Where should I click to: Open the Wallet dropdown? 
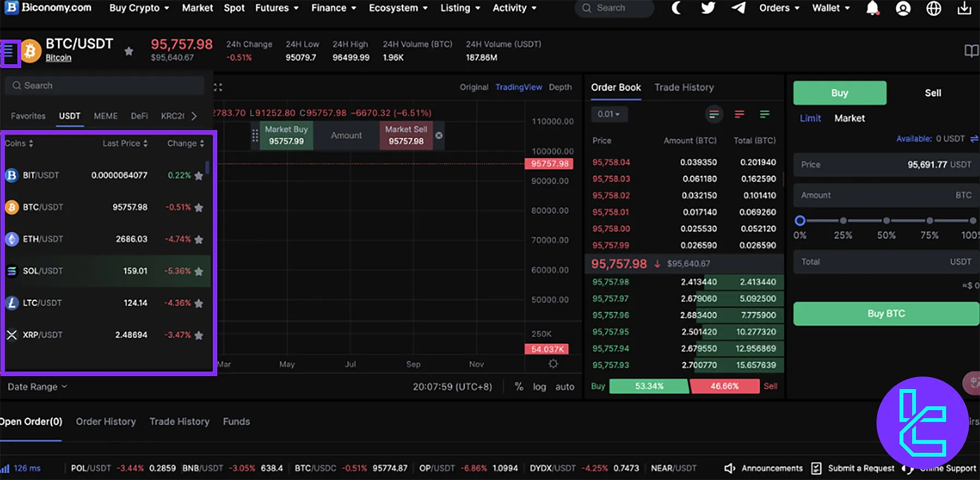[x=831, y=8]
